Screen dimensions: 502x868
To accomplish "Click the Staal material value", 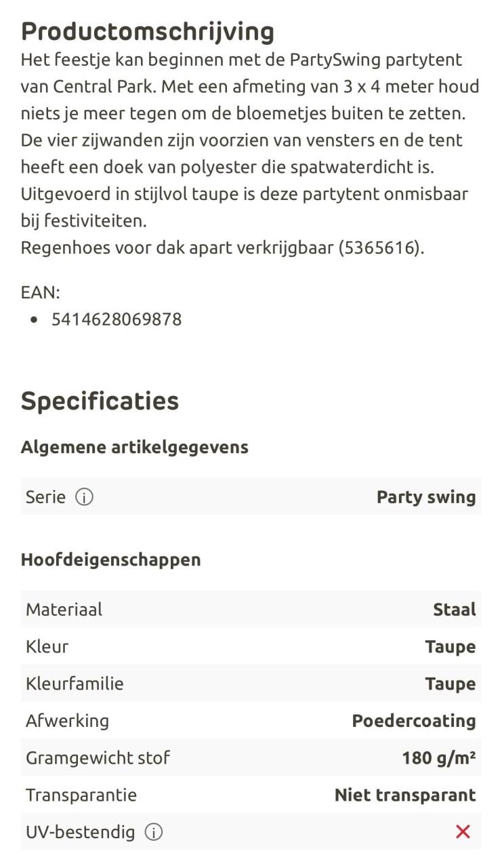I will 455,610.
